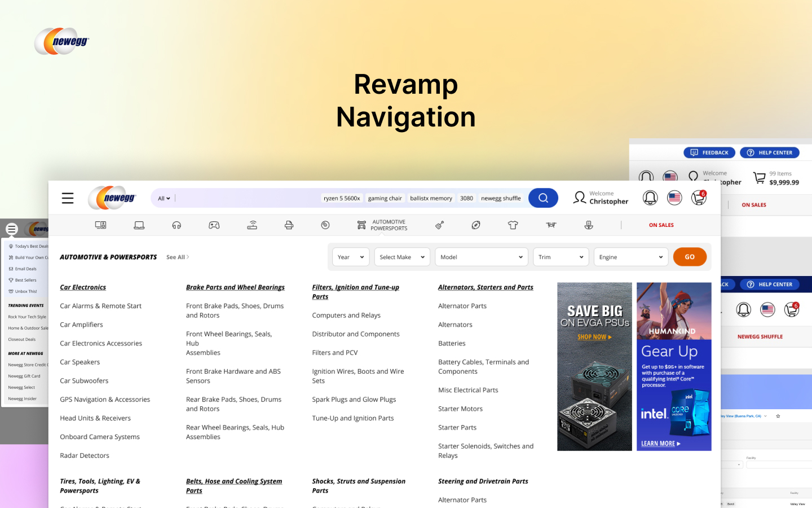Select Automotive Powersports category tab
Screen dimensions: 812x508
(382, 225)
